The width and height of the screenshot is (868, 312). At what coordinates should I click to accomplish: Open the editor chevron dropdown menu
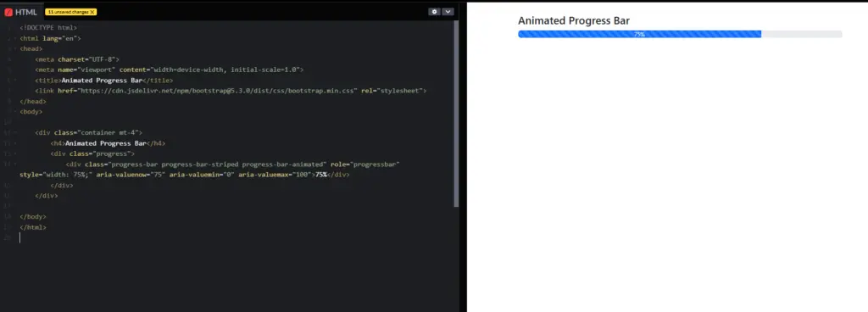tap(448, 12)
